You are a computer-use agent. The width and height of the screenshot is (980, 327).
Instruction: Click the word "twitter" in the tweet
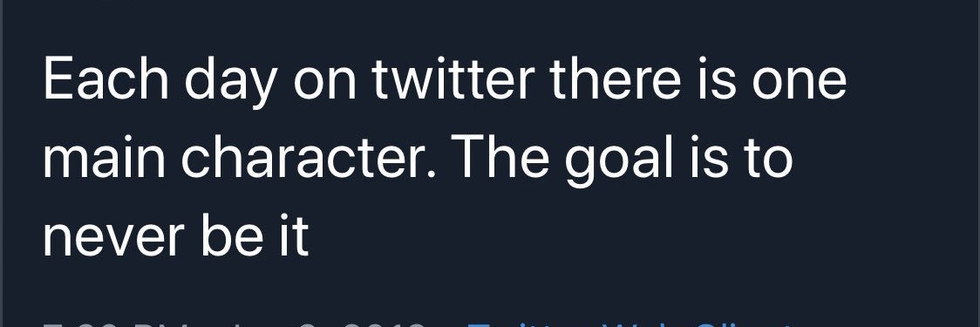pos(453,79)
